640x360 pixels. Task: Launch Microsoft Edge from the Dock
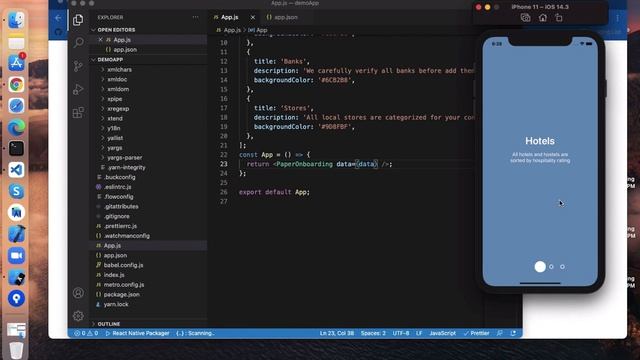tap(16, 127)
